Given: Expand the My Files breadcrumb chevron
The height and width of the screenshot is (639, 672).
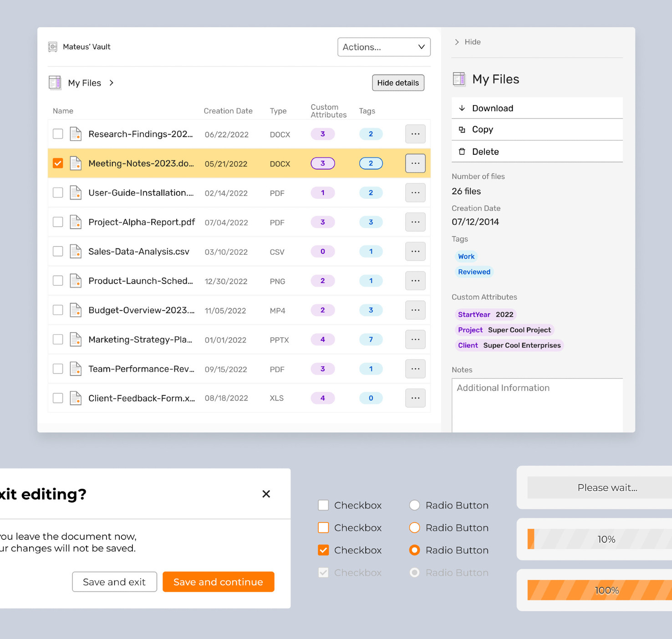Looking at the screenshot, I should tap(112, 83).
